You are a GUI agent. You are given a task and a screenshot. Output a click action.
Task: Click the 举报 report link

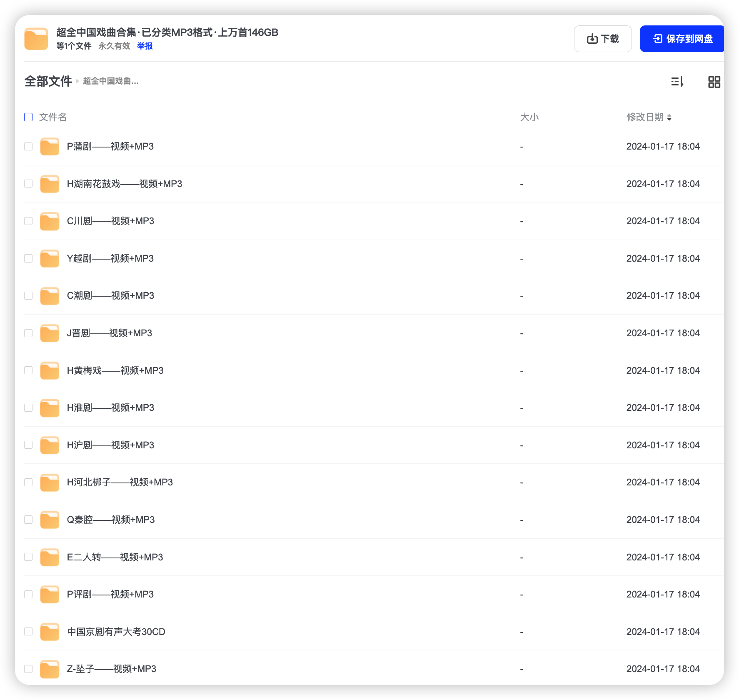click(145, 46)
